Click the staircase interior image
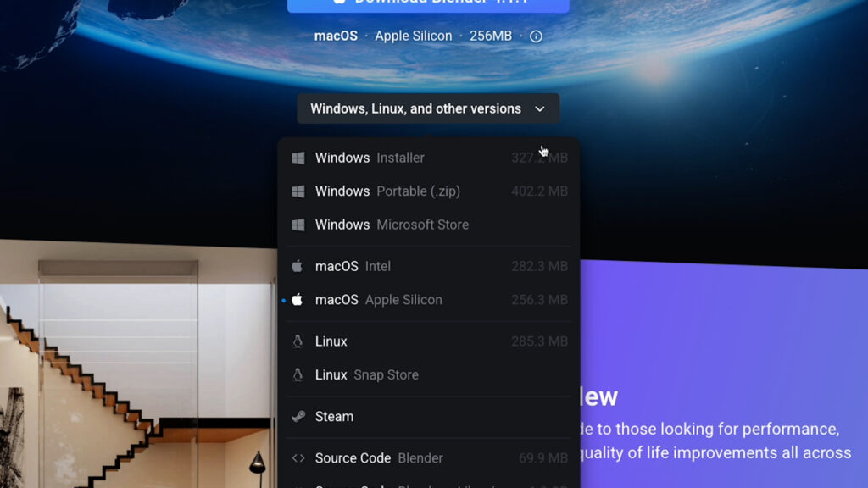The width and height of the screenshot is (868, 488). [138, 365]
